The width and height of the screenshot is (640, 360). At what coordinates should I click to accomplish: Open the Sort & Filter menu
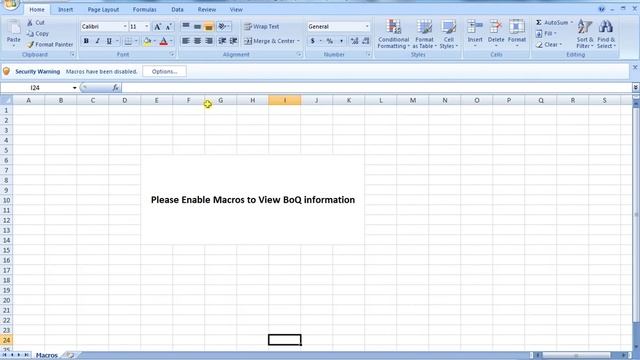585,34
